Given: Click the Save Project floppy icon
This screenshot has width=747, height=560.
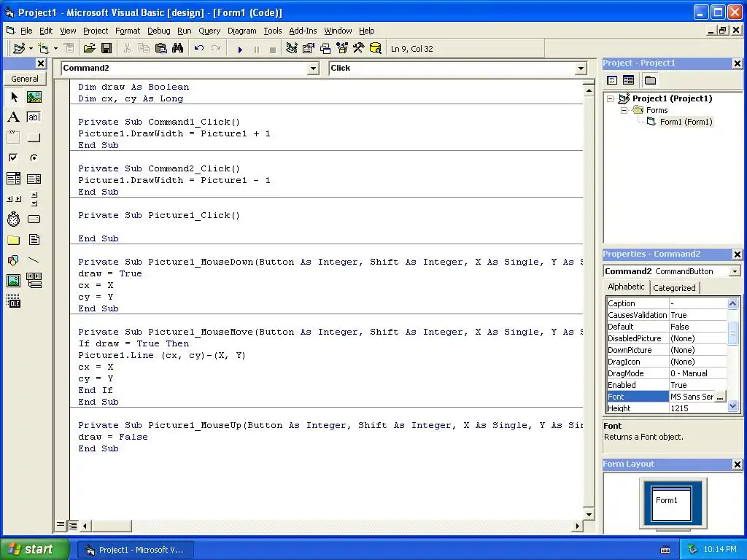Looking at the screenshot, I should [x=107, y=49].
